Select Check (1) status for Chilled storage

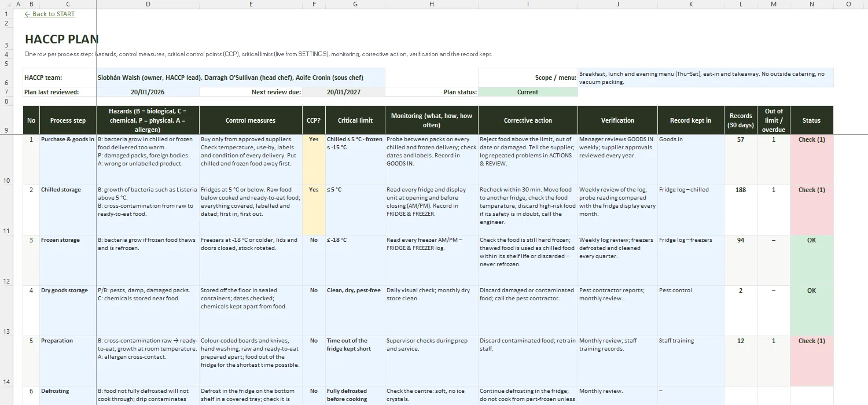[x=811, y=210]
